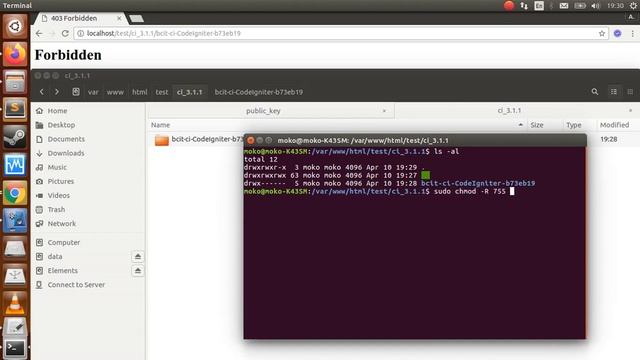Open a new Chrome tab
This screenshot has height=360, width=640.
click(136, 18)
